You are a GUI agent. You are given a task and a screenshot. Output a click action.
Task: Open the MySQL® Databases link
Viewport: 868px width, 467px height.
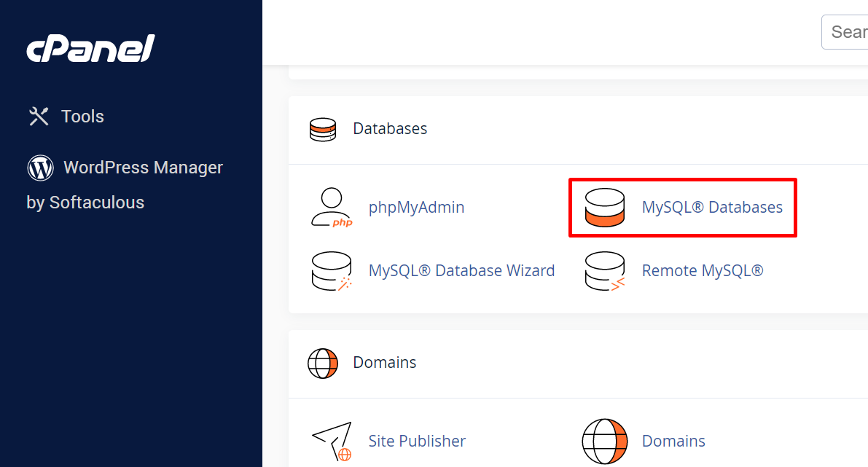coord(712,207)
